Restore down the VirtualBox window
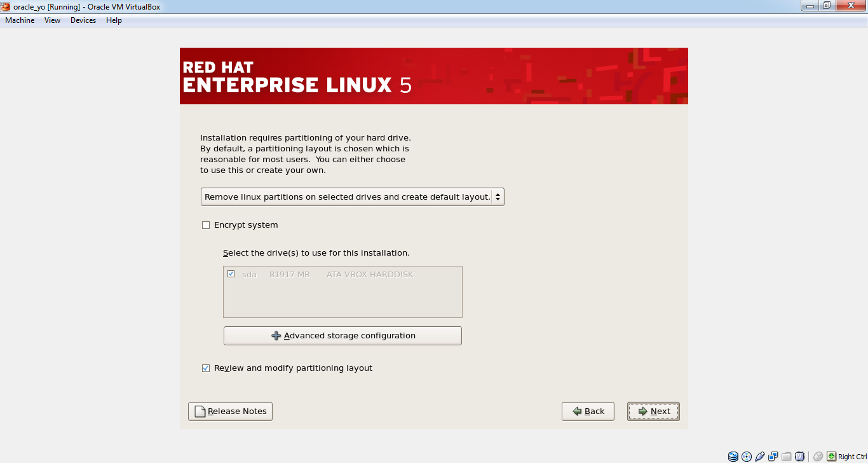868x463 pixels. click(x=826, y=6)
